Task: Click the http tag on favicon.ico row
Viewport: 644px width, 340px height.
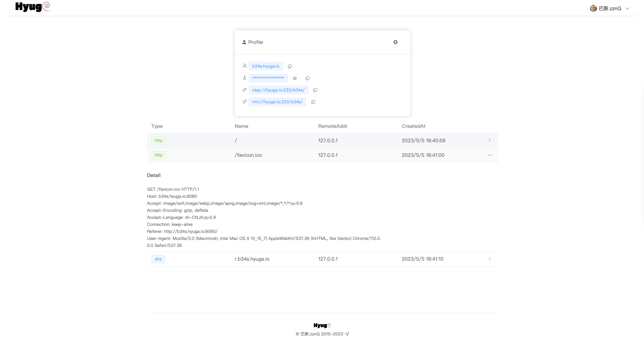Action: click(158, 155)
